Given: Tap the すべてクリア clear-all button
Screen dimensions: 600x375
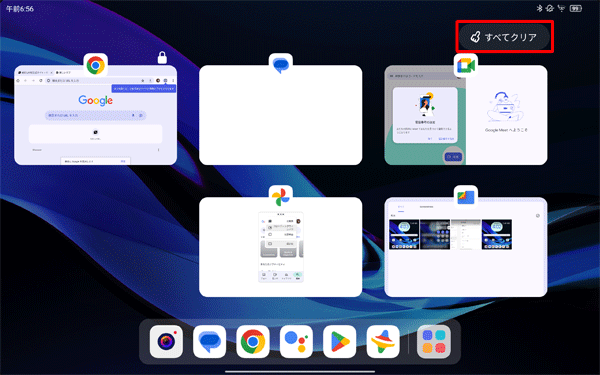Looking at the screenshot, I should coord(504,37).
